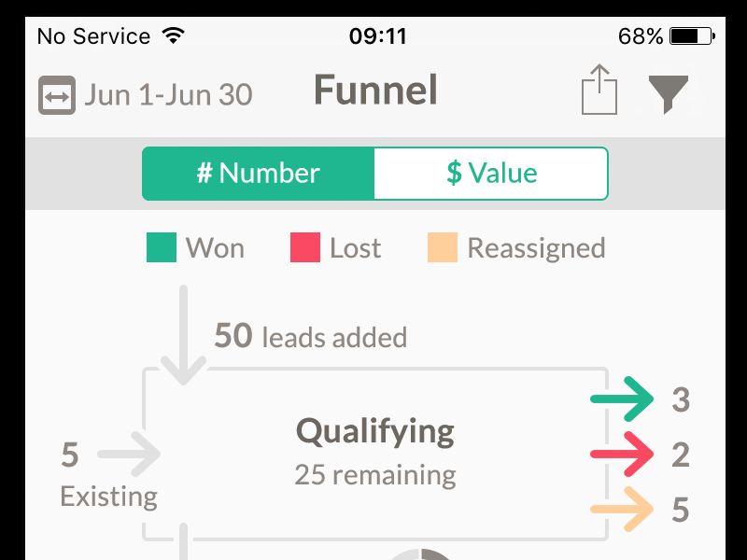The image size is (747, 560).
Task: Enable the # Number view
Action: (x=258, y=173)
